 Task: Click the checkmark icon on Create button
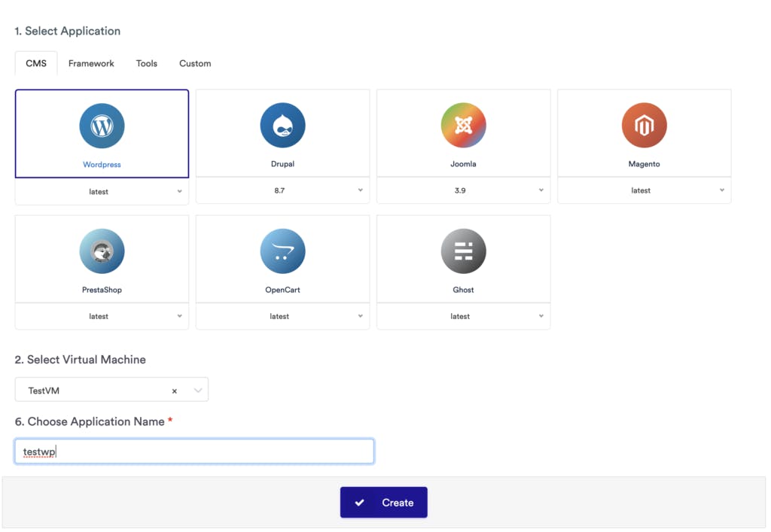pos(360,503)
